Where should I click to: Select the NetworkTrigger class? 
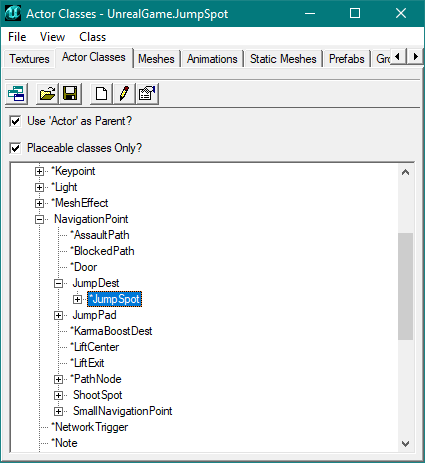(90, 427)
